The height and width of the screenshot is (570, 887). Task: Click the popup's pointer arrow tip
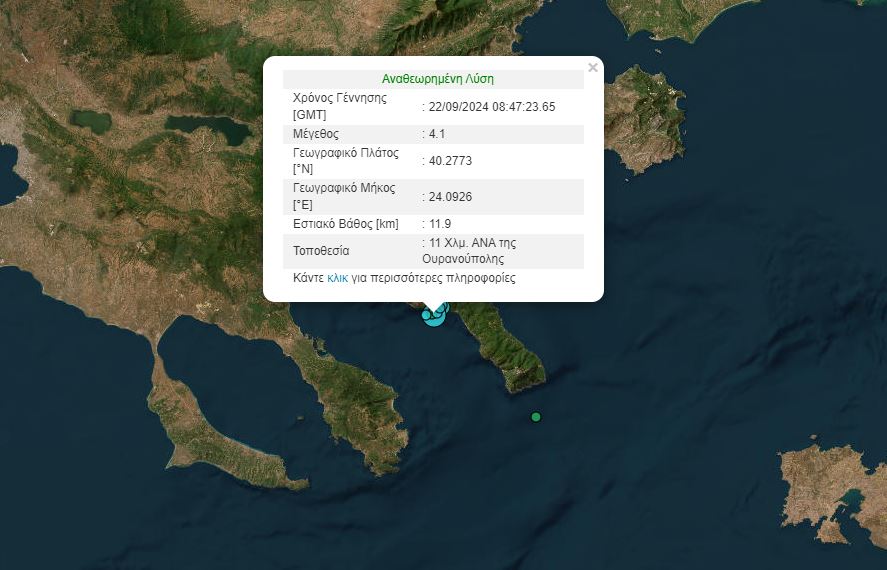click(x=433, y=310)
